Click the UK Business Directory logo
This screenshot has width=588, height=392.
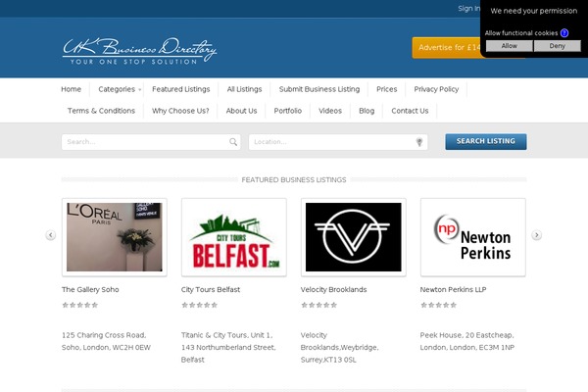(139, 51)
